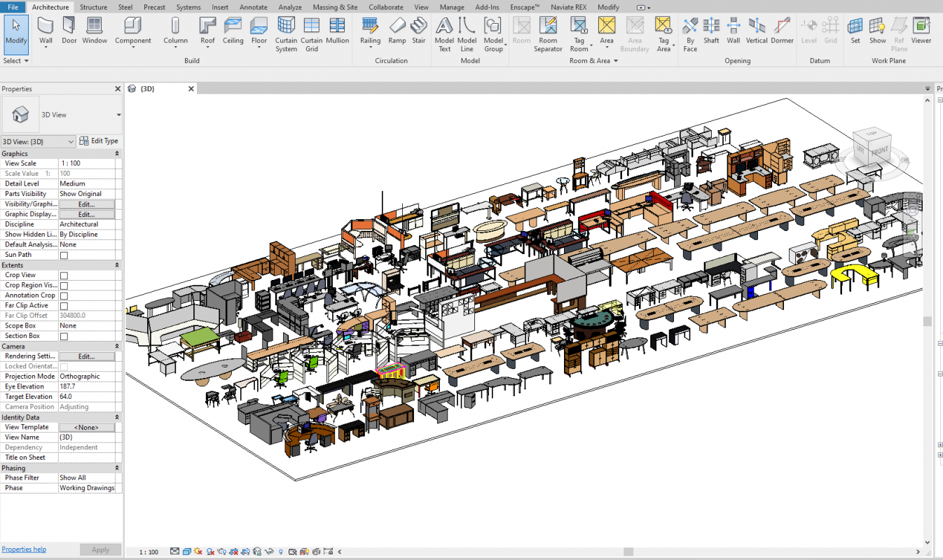The image size is (943, 560).
Task: Enable the Sun Path checkbox
Action: point(64,255)
